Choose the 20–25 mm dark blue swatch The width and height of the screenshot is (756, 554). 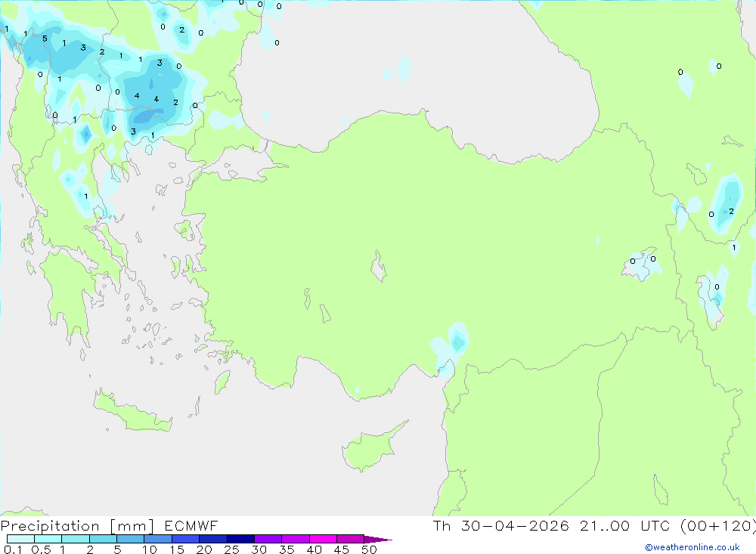213,539
